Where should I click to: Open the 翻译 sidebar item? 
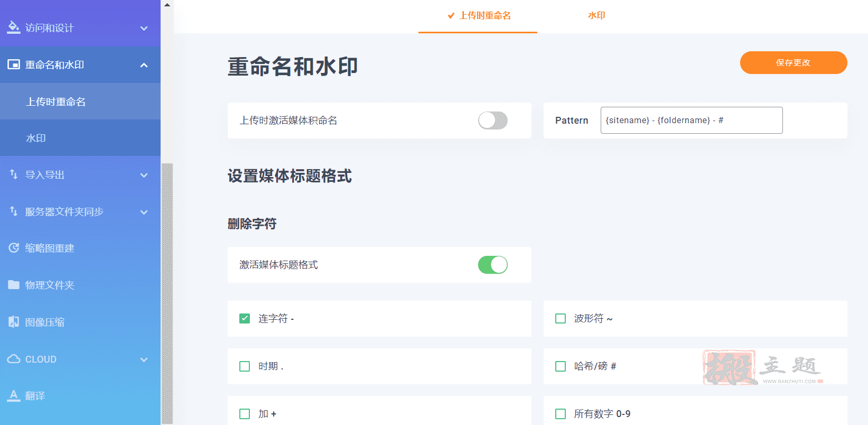click(x=80, y=395)
